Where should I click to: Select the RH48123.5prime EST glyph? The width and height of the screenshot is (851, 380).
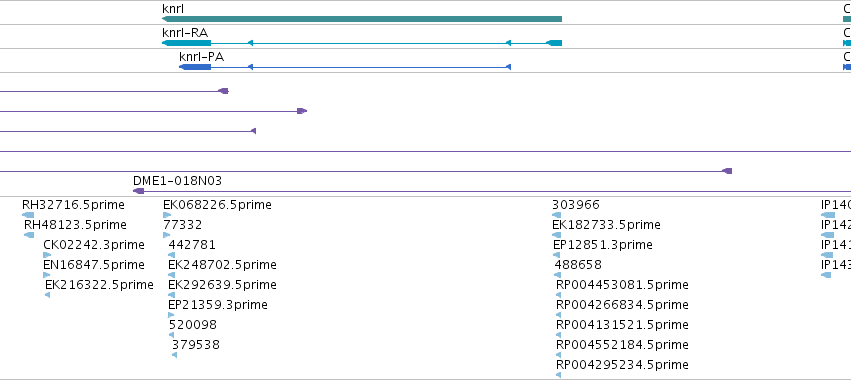coord(29,235)
